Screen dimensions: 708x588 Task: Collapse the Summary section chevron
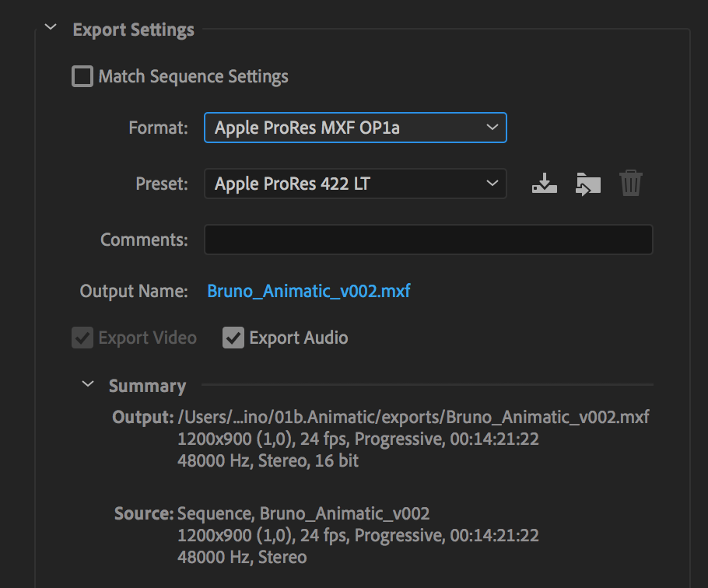tap(88, 384)
